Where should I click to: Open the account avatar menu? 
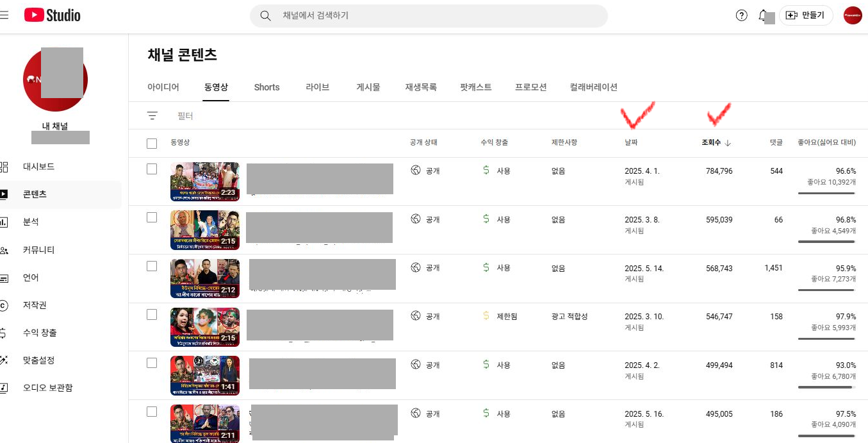tap(852, 15)
